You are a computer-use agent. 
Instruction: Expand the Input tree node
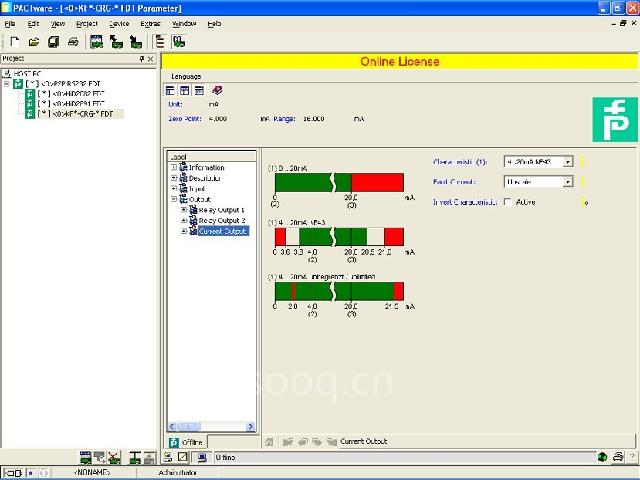[174, 189]
